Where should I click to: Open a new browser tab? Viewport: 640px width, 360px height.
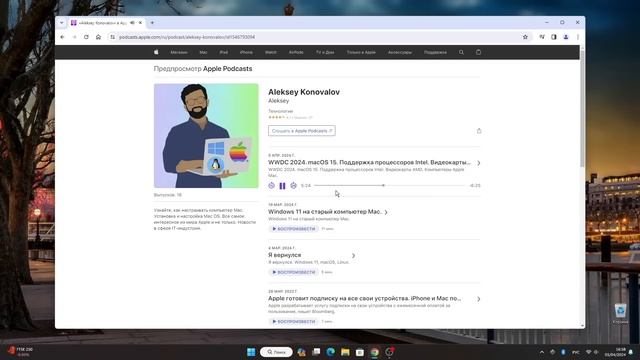[x=152, y=23]
